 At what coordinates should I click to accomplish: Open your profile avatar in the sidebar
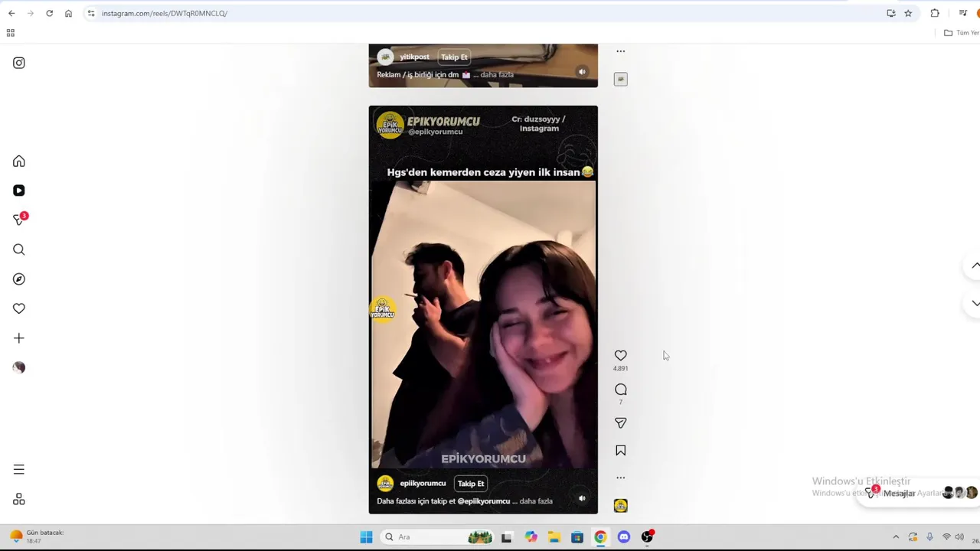19,367
